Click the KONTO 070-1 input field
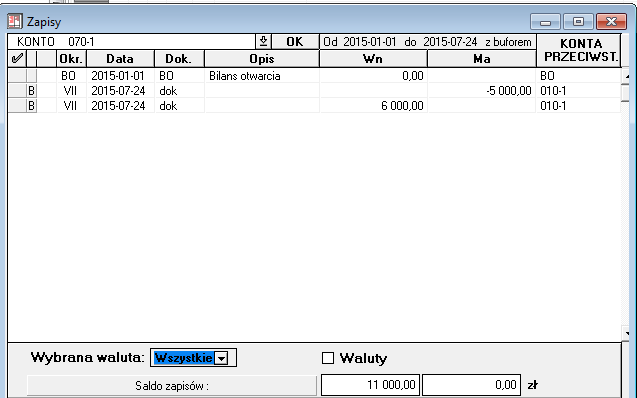The width and height of the screenshot is (637, 398). [x=132, y=41]
